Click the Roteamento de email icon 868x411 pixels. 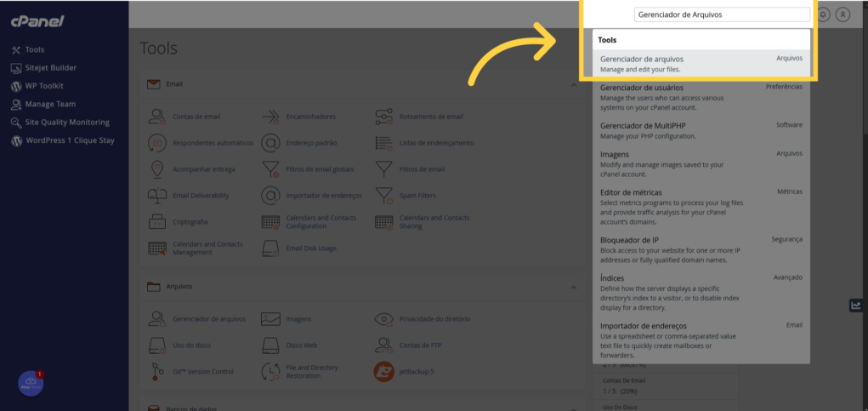coord(383,117)
